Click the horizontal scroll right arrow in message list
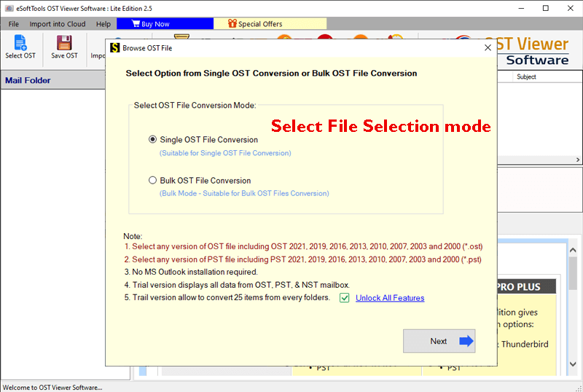Image resolution: width=583 pixels, height=392 pixels. click(x=577, y=160)
